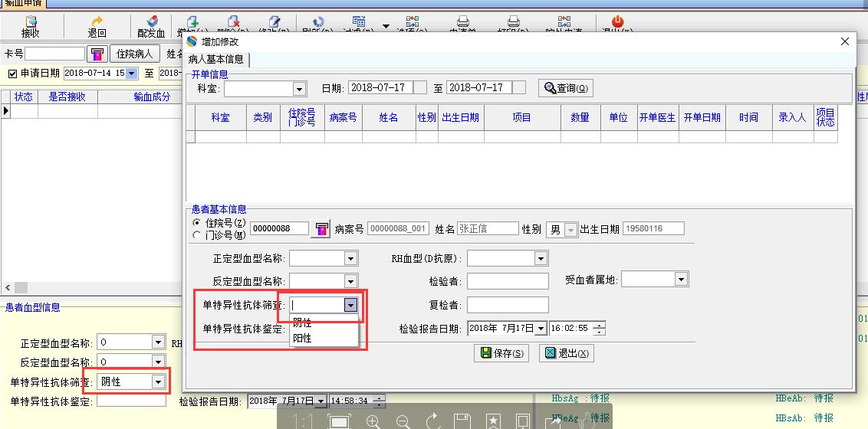Open dialog's 反定型血型名称 dropdown
This screenshot has height=429, width=868.
(x=350, y=281)
